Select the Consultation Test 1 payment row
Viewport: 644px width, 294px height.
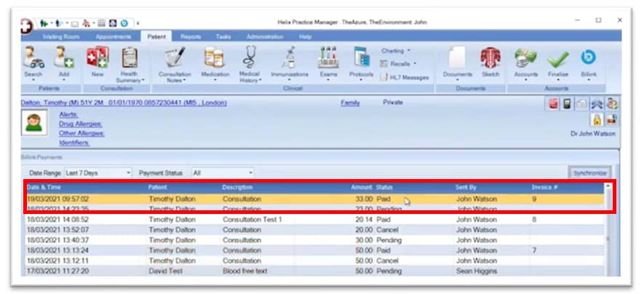[x=252, y=219]
